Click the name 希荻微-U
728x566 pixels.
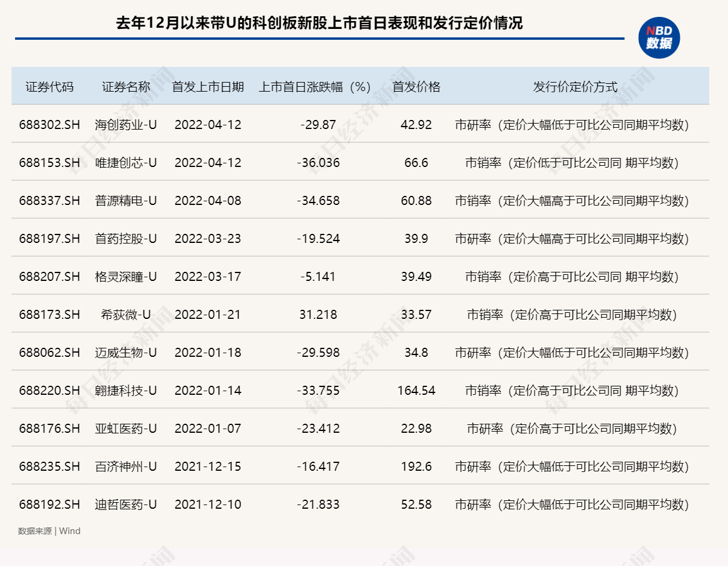tap(126, 315)
